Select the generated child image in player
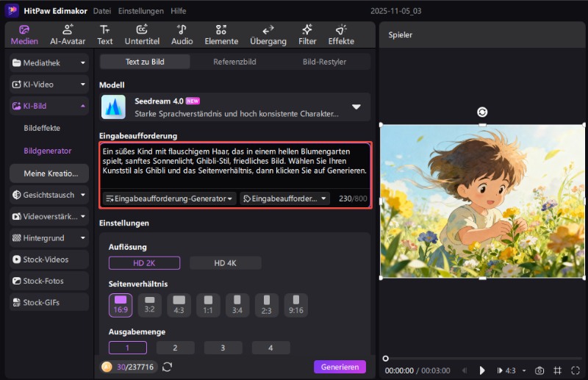 (482, 201)
